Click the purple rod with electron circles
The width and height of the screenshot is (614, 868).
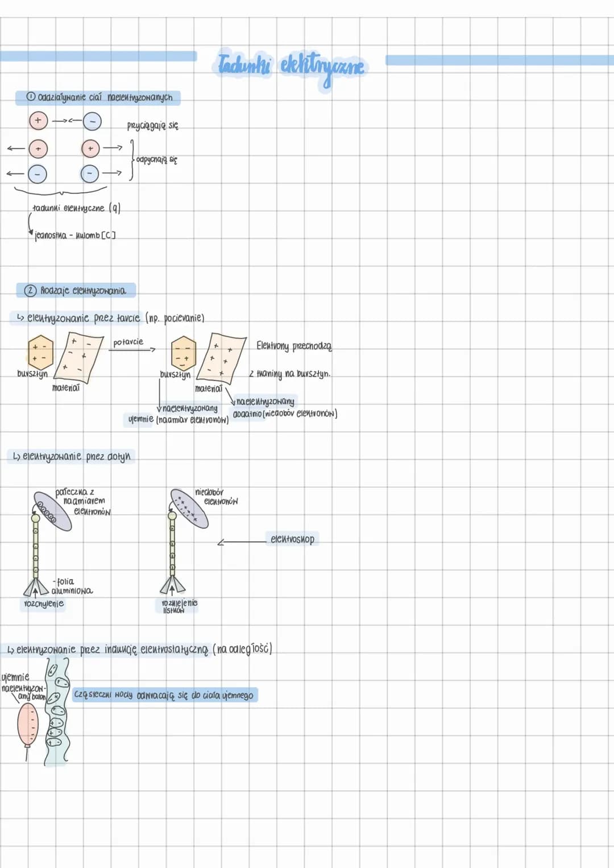[x=53, y=510]
